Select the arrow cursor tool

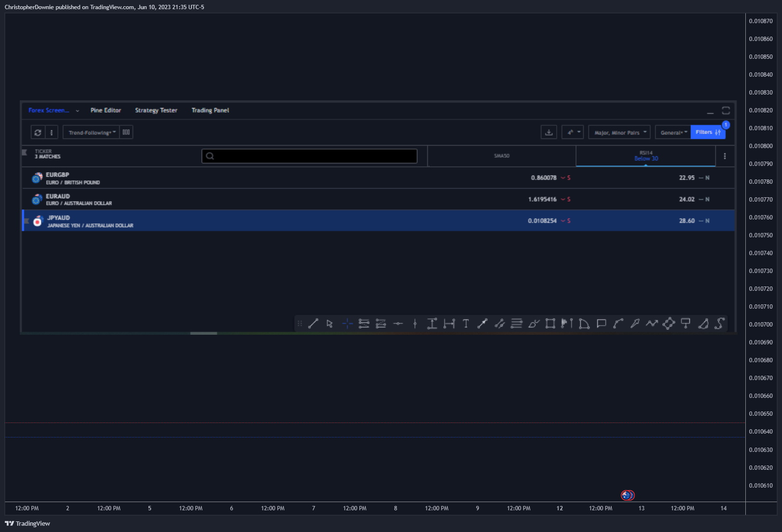(x=330, y=324)
